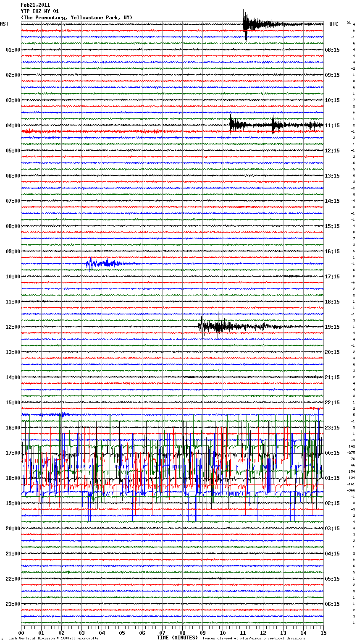
Task: Click the large earthquake onset on the top trace
Action: click(x=245, y=23)
